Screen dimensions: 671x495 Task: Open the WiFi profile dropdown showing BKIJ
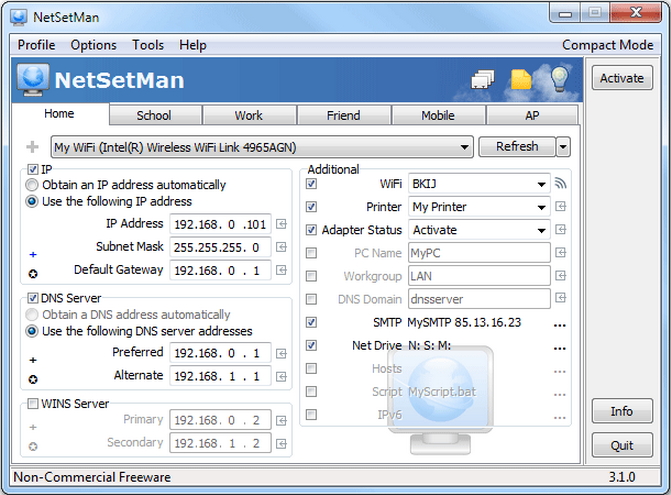point(541,184)
